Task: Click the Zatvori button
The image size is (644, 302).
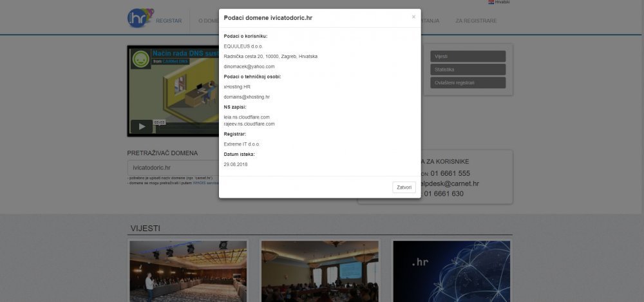Action: click(404, 187)
